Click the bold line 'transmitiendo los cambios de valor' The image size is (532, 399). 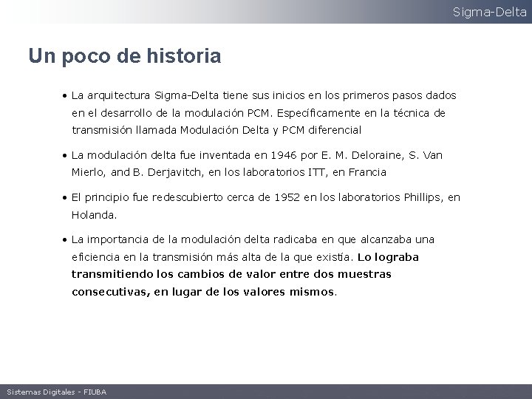click(x=231, y=274)
